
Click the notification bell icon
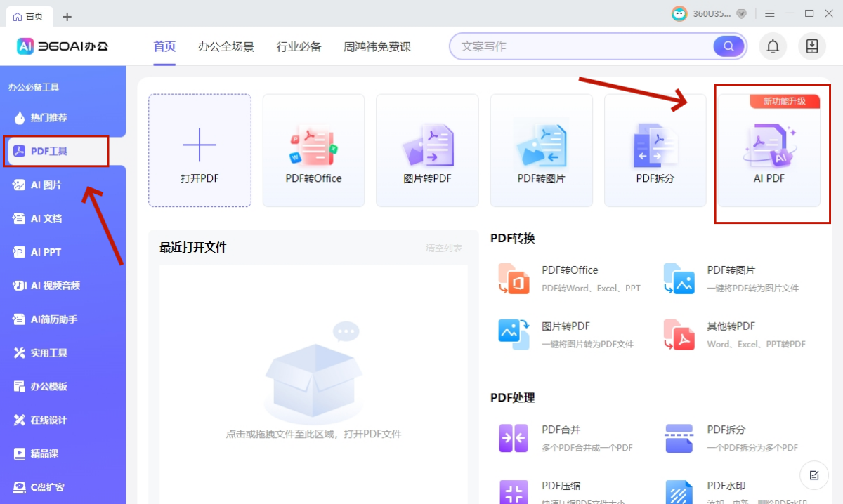coord(773,47)
